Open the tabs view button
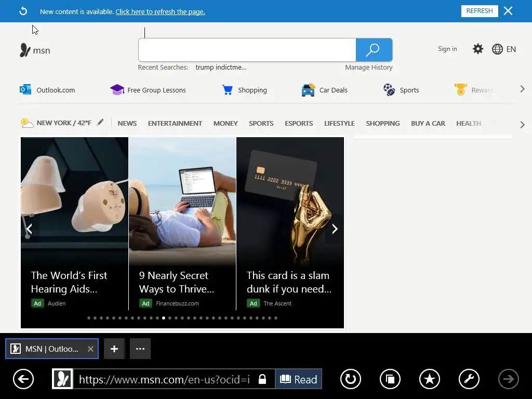This screenshot has height=399, width=532. tap(390, 379)
